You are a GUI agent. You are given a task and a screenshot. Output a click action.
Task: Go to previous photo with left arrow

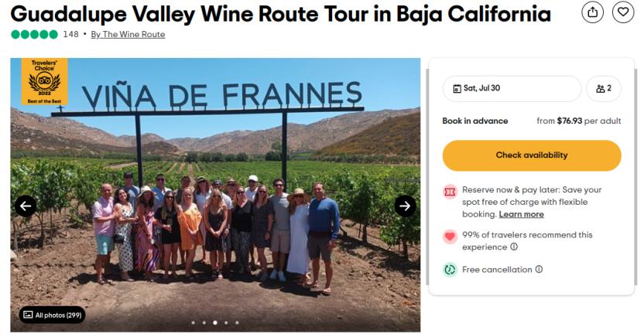[26, 206]
